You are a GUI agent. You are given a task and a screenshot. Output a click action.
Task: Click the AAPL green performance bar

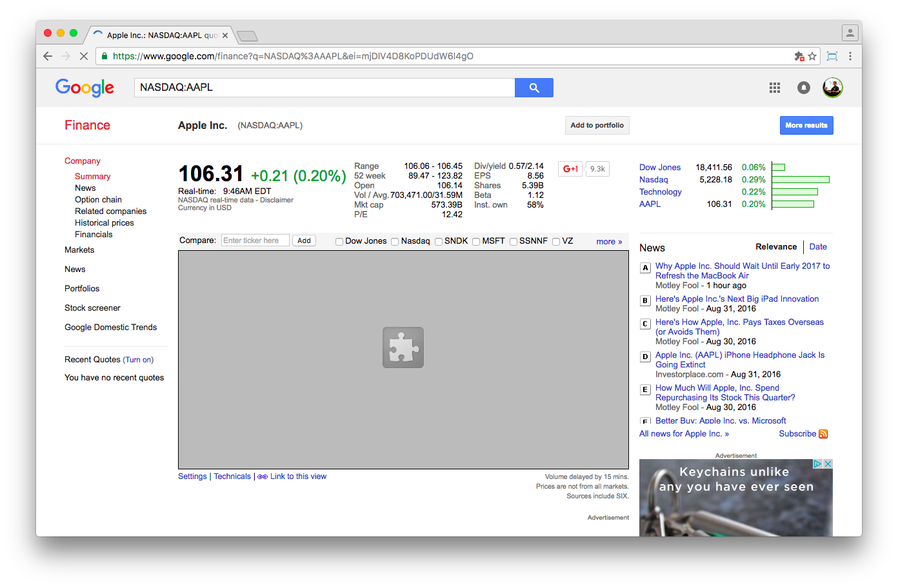coord(793,204)
